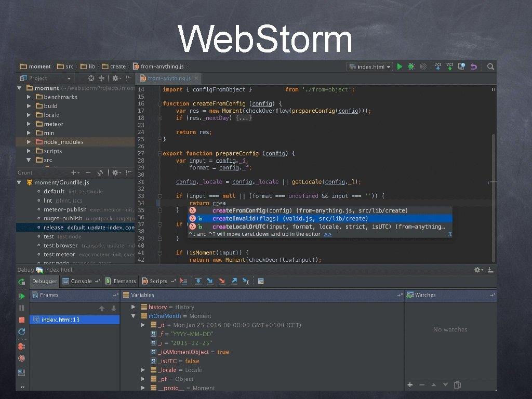Click the red force step into icon
The height and width of the screenshot is (399, 532).
[222, 281]
